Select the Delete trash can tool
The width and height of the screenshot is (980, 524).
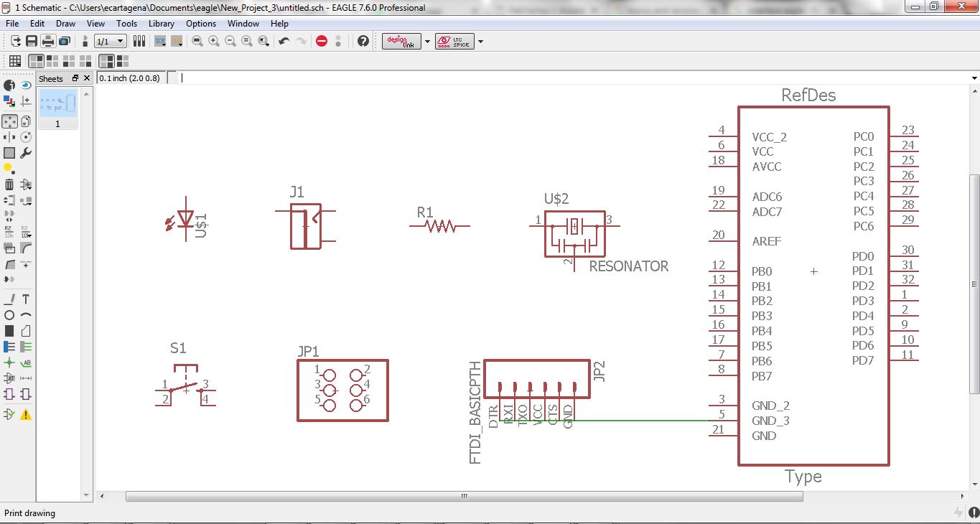tap(9, 184)
